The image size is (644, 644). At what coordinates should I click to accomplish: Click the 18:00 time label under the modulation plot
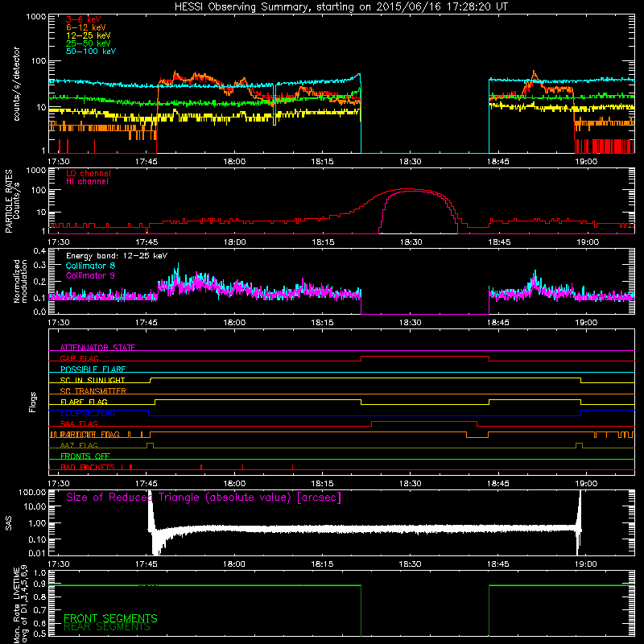tap(234, 323)
